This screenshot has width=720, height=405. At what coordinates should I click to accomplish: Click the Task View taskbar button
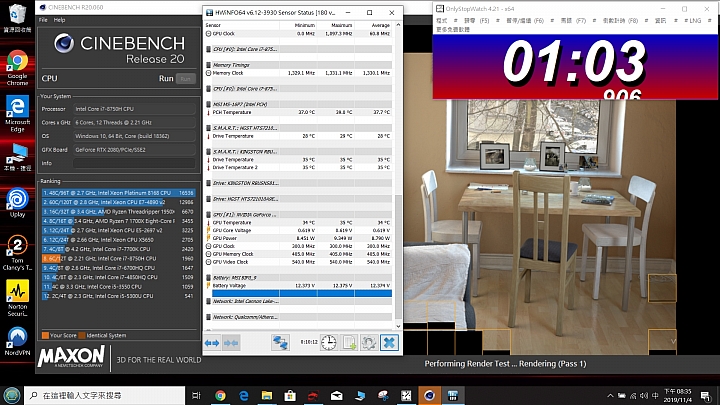pyautogui.click(x=196, y=395)
